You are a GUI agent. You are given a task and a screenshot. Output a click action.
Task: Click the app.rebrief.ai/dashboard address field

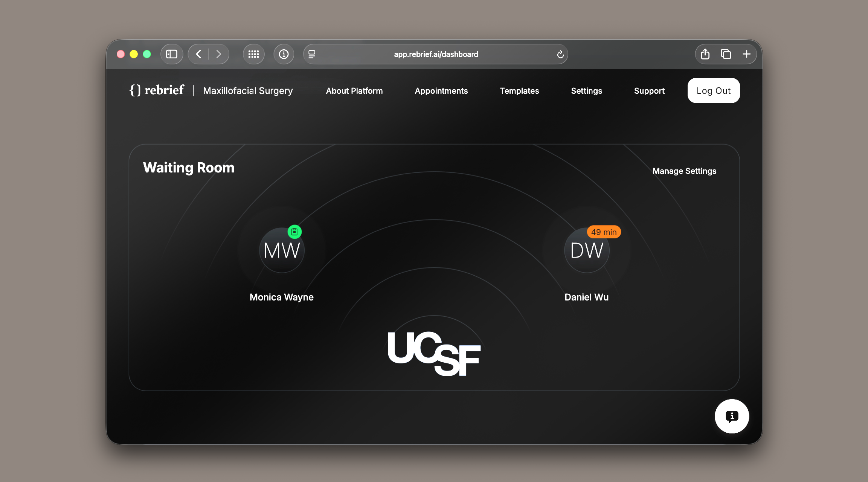coord(436,54)
